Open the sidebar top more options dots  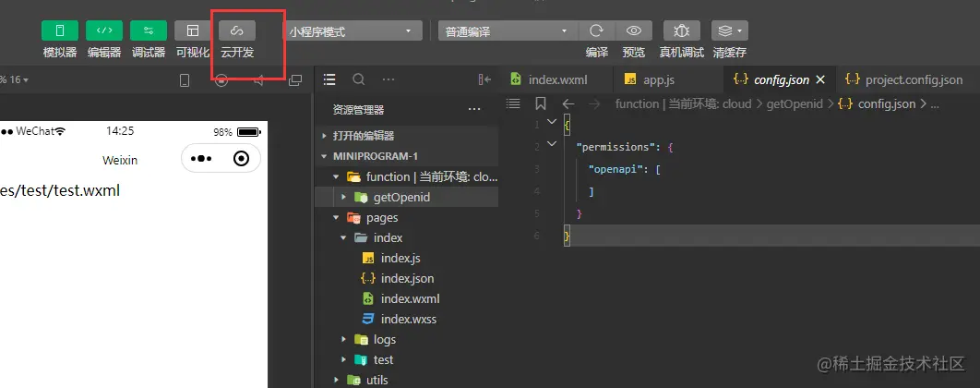point(388,79)
